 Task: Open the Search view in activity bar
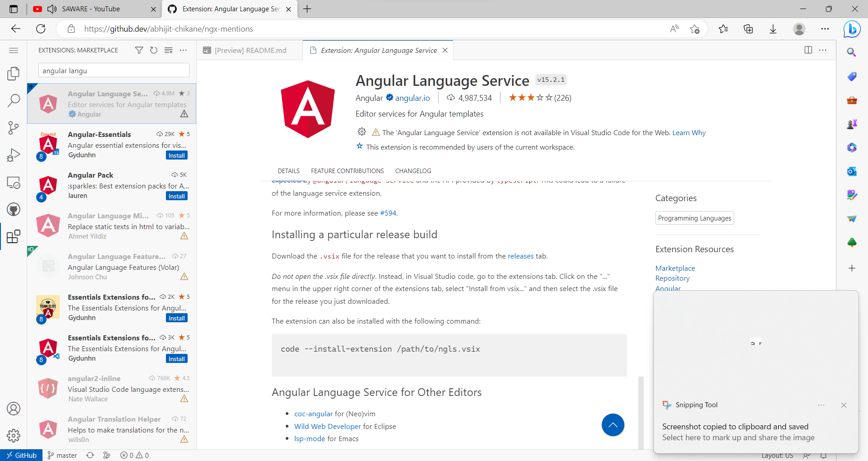[x=14, y=100]
